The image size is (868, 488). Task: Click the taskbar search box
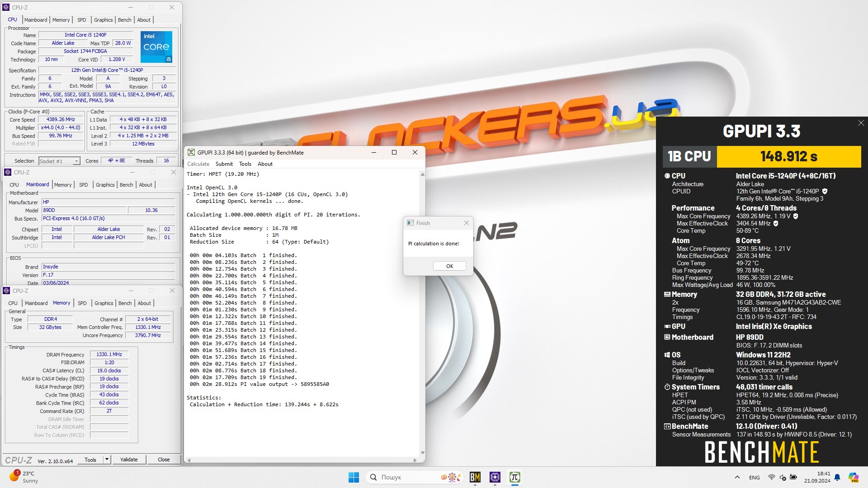(x=415, y=477)
